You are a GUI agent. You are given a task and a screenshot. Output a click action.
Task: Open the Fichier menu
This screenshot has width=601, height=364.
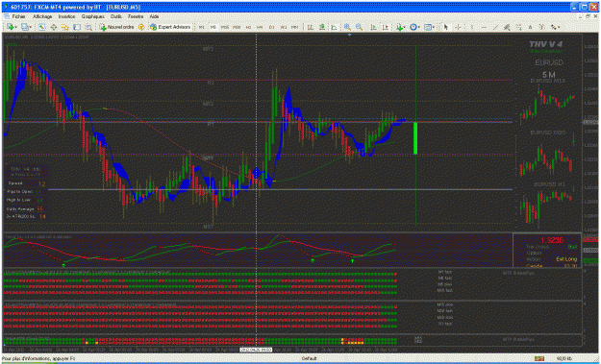(18, 17)
